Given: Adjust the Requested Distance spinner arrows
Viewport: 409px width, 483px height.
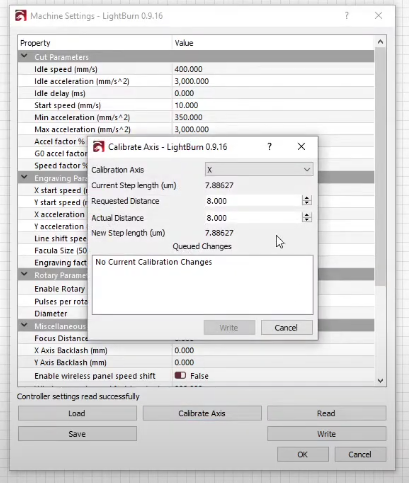Looking at the screenshot, I should coord(307,201).
